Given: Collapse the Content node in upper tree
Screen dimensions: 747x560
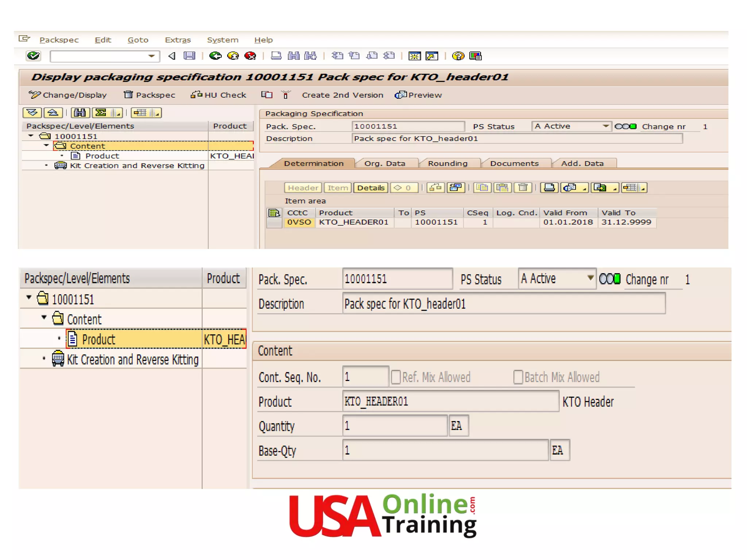Looking at the screenshot, I should tap(46, 145).
